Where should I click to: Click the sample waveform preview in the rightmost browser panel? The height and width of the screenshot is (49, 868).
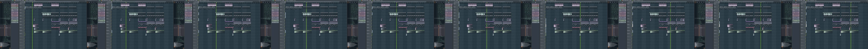tap(787, 45)
